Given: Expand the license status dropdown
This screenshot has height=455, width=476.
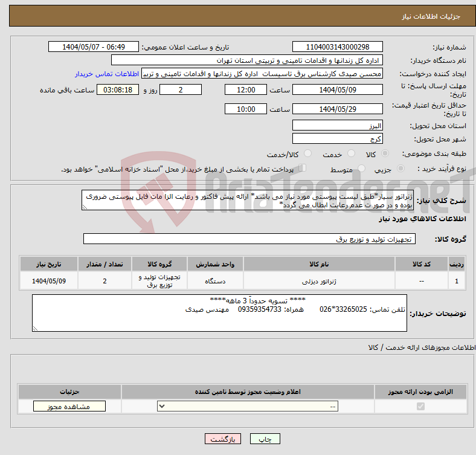Looking at the screenshot, I should tap(248, 407).
